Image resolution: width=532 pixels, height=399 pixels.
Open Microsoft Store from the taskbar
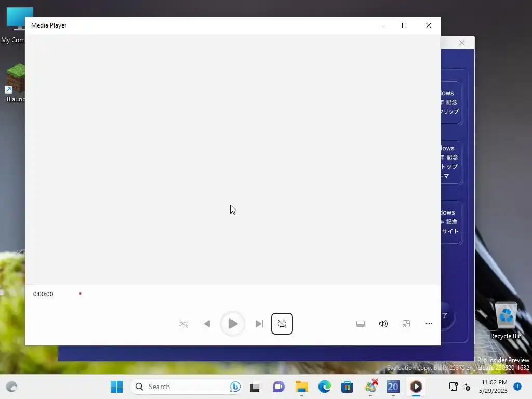coord(348,387)
